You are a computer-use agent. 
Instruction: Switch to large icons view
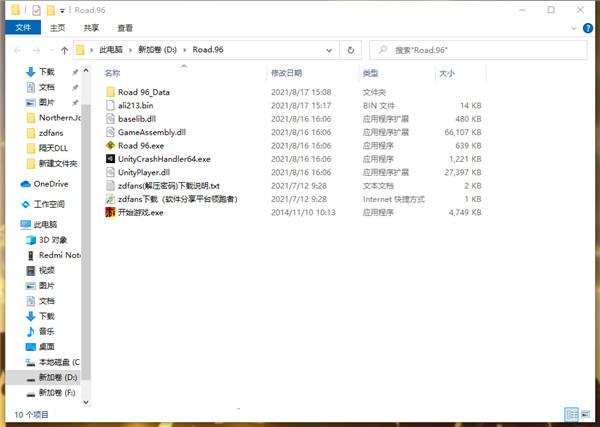tap(585, 414)
